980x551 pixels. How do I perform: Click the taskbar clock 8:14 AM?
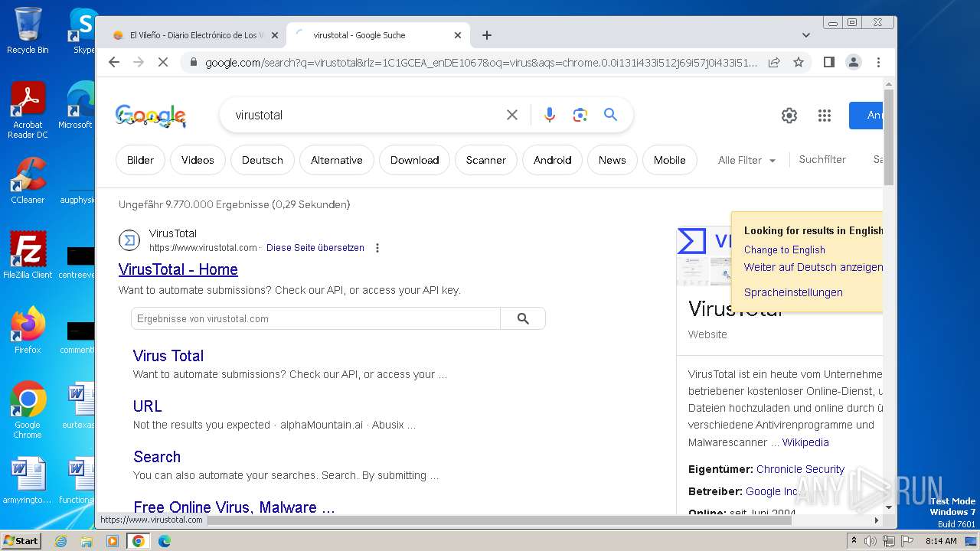click(941, 541)
